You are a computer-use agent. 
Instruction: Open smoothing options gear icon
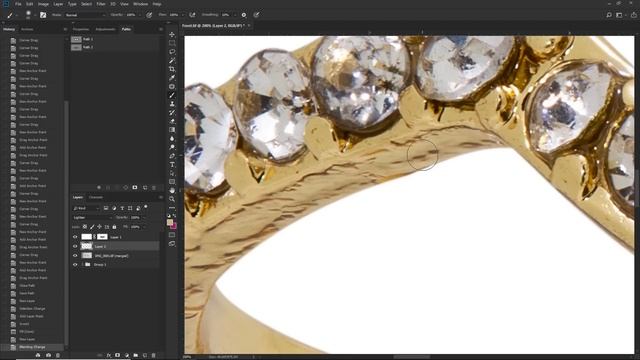[244, 15]
